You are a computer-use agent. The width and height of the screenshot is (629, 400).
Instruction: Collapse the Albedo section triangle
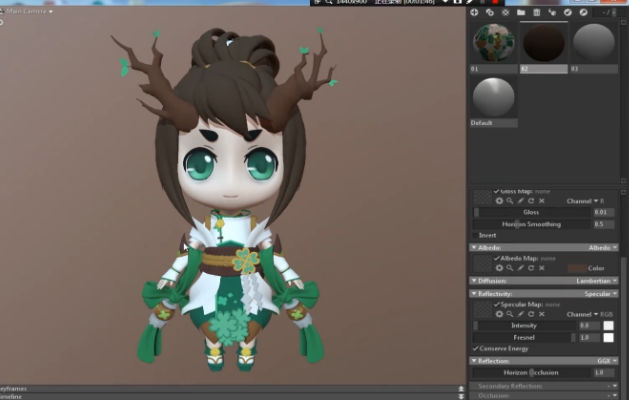pyautogui.click(x=474, y=248)
